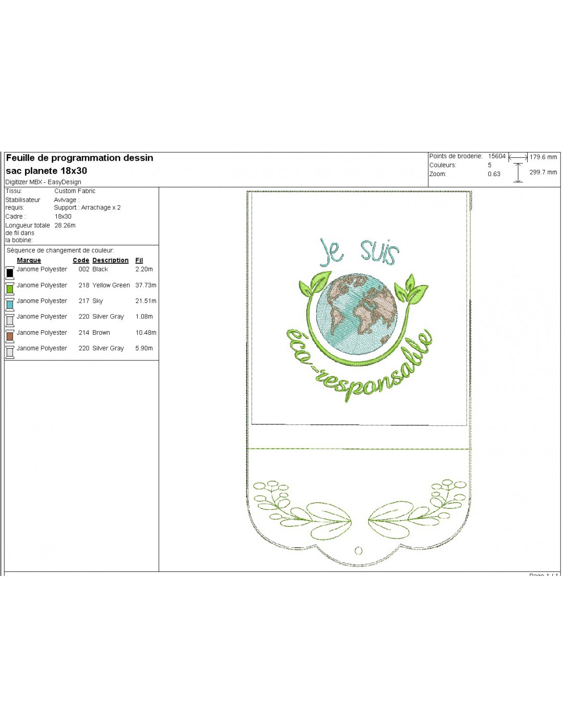Click the horizontal width arrow beside 179.6 mm
The width and height of the screenshot is (563, 728).
point(518,158)
